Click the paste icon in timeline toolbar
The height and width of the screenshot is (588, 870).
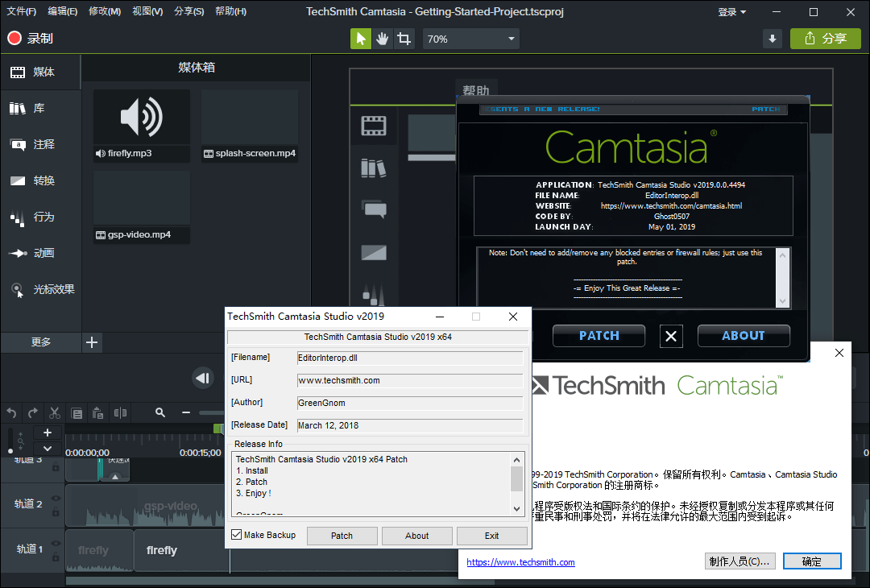98,412
